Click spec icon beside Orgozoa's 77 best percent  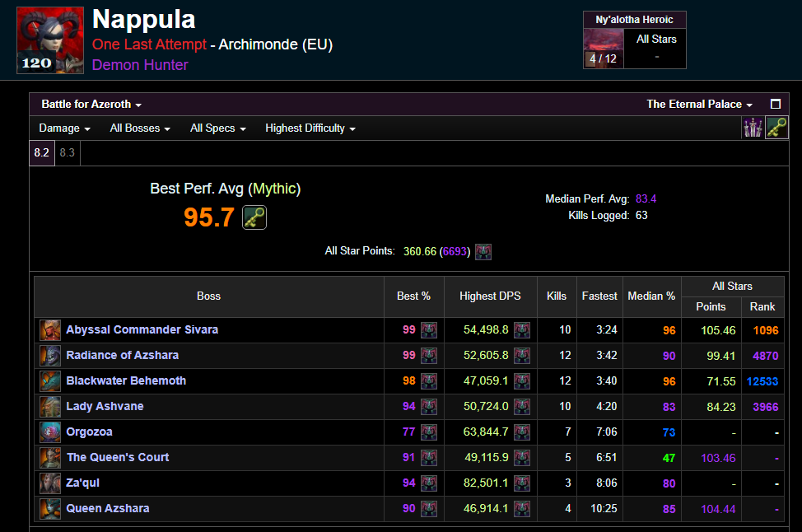[x=429, y=432]
